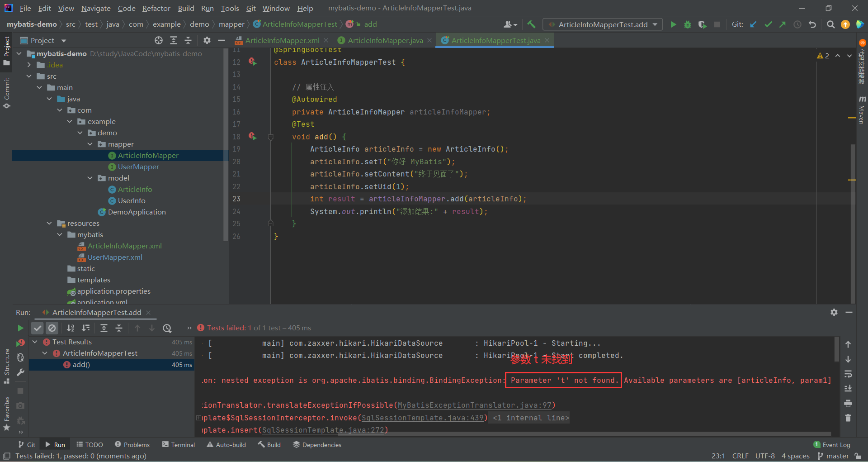Click run gutter icon beside class declaration
This screenshot has width=868, height=462.
click(253, 62)
